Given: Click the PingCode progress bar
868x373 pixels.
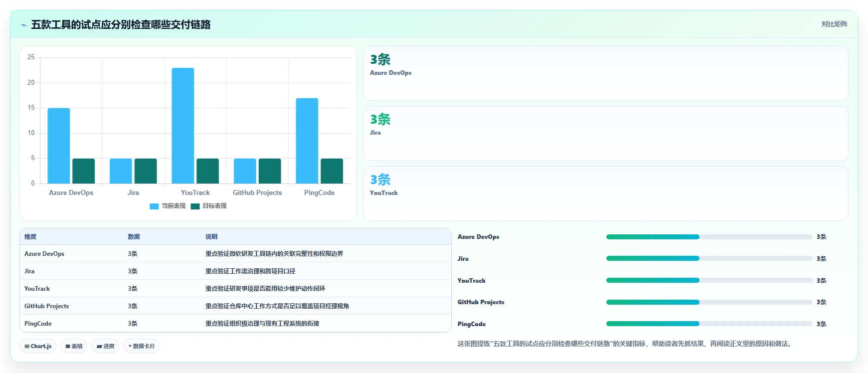Looking at the screenshot, I should click(709, 324).
